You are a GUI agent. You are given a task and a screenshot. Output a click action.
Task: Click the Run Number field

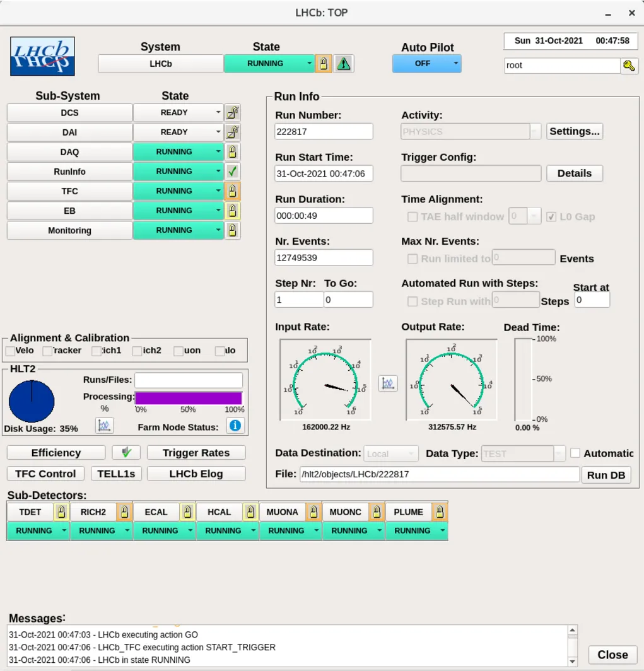[x=324, y=132]
